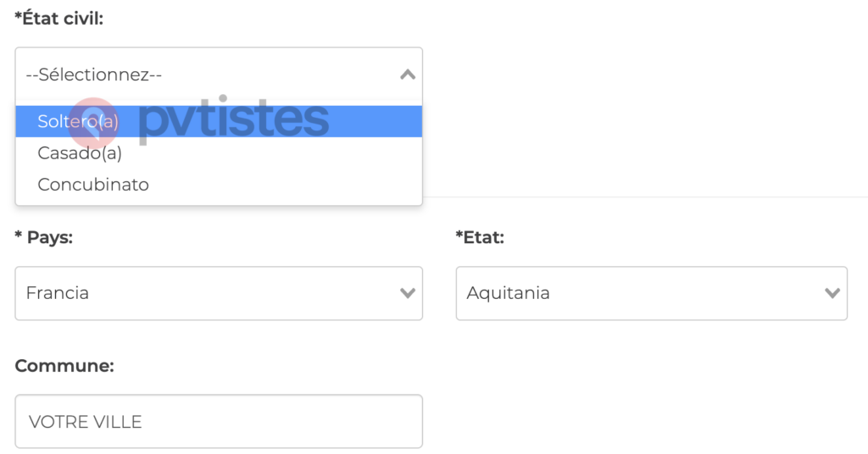Pick the Concubinato option
This screenshot has height=454, width=868.
coord(93,185)
